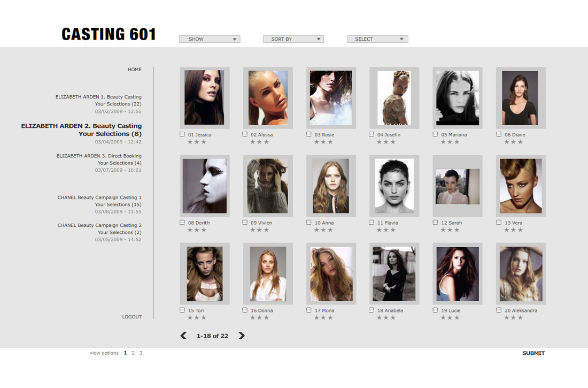Tick the checkbox for 02 Alyssa
The height and width of the screenshot is (388, 588).
click(x=245, y=134)
